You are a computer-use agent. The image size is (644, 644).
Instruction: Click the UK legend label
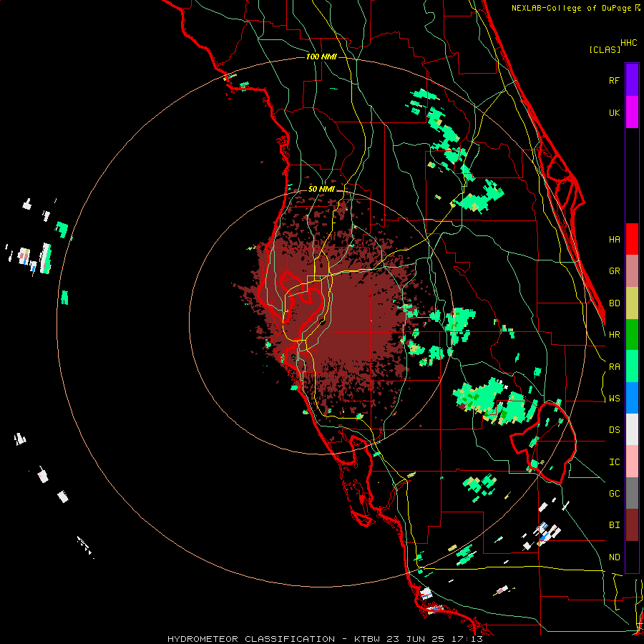coord(614,112)
